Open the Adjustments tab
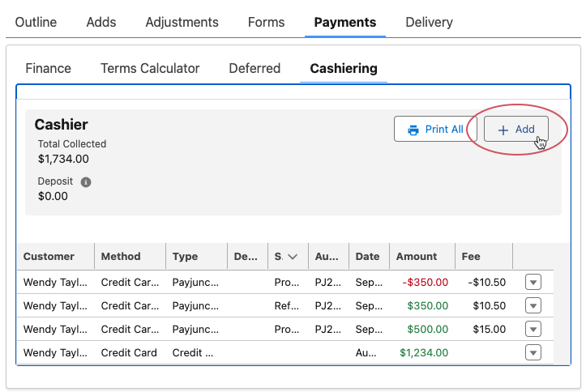Viewport: 586px width, 392px height. point(182,23)
